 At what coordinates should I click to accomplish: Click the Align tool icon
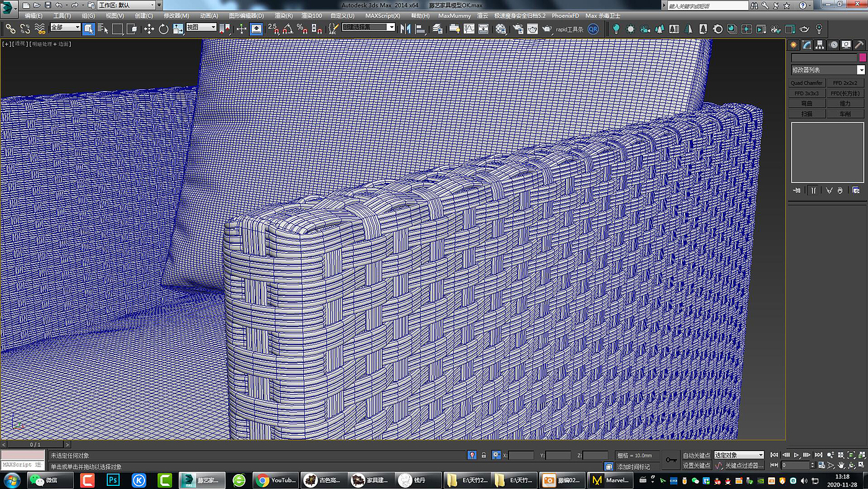point(420,29)
